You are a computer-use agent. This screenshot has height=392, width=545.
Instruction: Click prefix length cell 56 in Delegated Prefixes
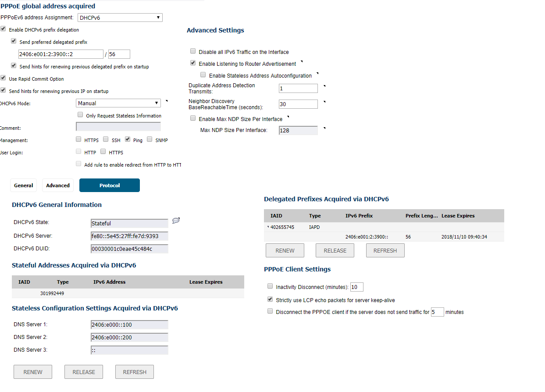tap(408, 237)
